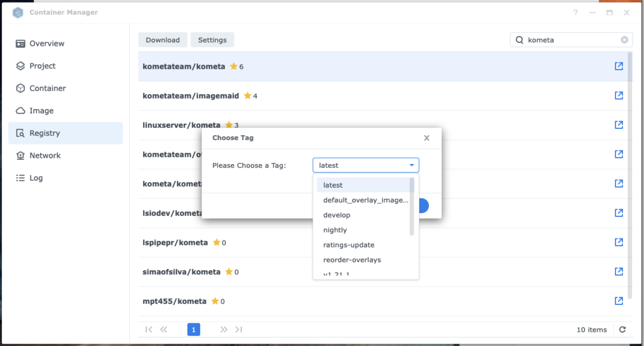The width and height of the screenshot is (644, 346).
Task: Close the Container Manager window
Action: (626, 12)
